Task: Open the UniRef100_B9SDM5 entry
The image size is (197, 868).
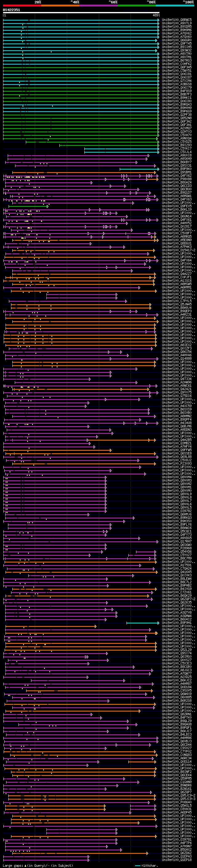Action: tap(177, 26)
